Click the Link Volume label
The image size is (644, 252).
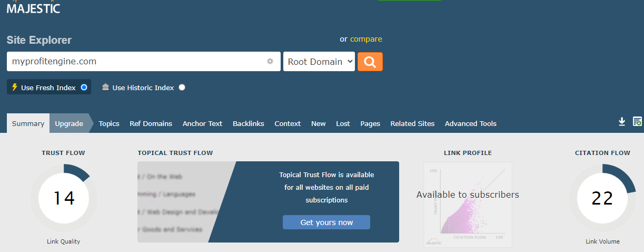(x=602, y=241)
